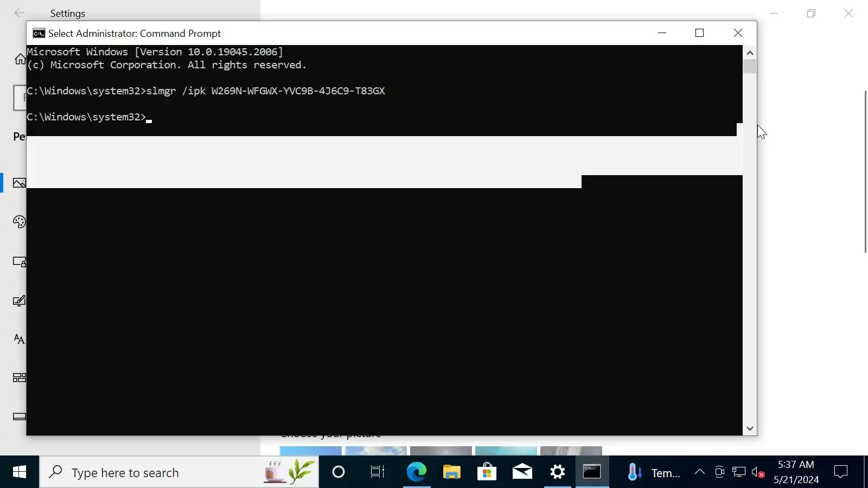The width and height of the screenshot is (868, 488).
Task: Open File Explorer from taskbar
Action: 451,472
